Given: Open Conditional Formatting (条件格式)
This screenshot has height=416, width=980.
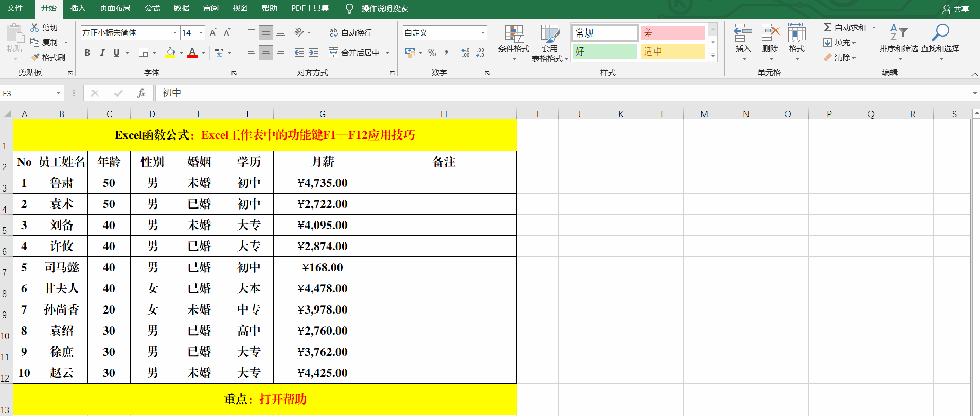Looking at the screenshot, I should pyautogui.click(x=514, y=42).
